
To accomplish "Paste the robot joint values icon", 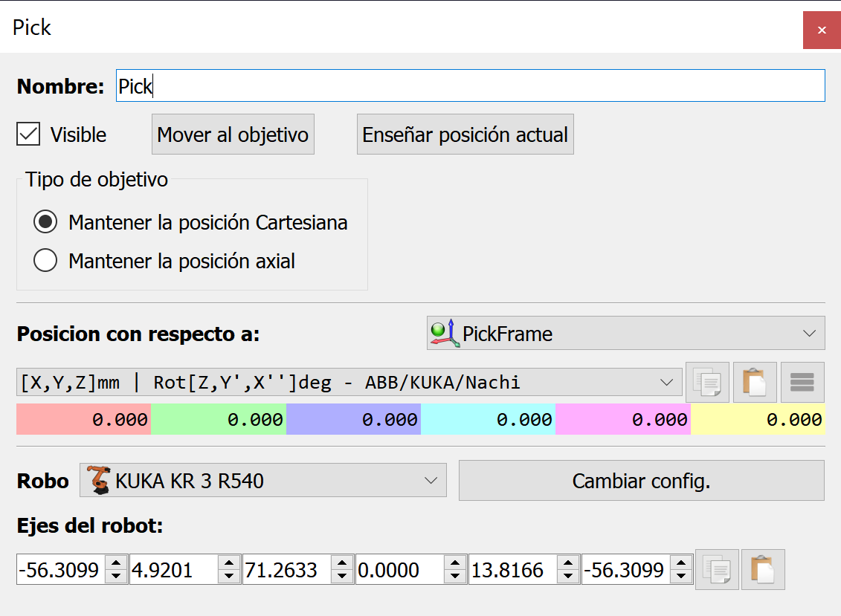I will tap(763, 571).
